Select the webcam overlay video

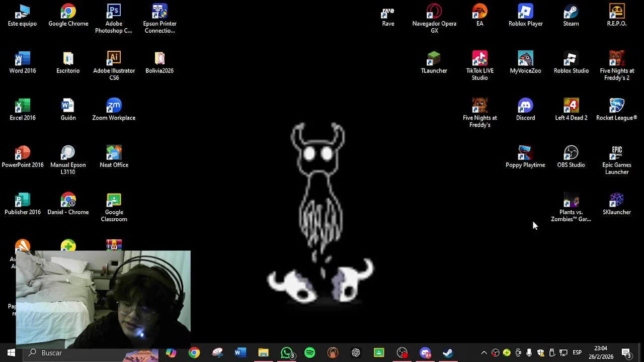coord(103,299)
